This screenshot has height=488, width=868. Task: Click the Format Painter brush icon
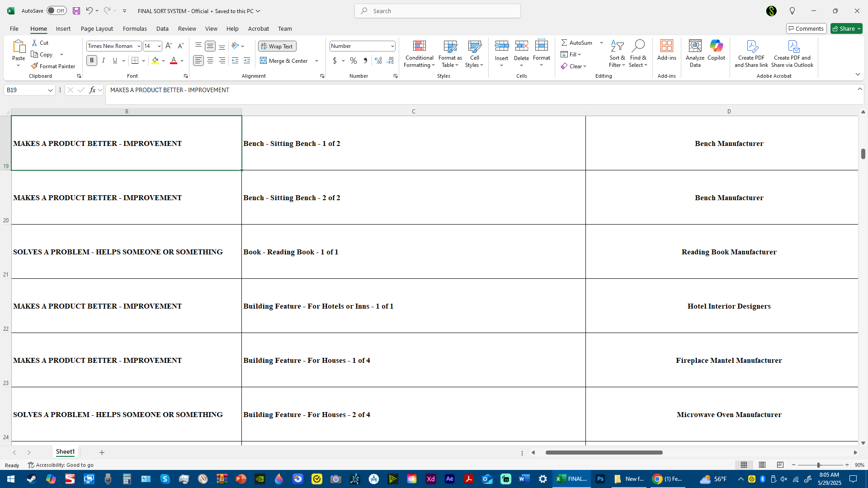tap(34, 66)
